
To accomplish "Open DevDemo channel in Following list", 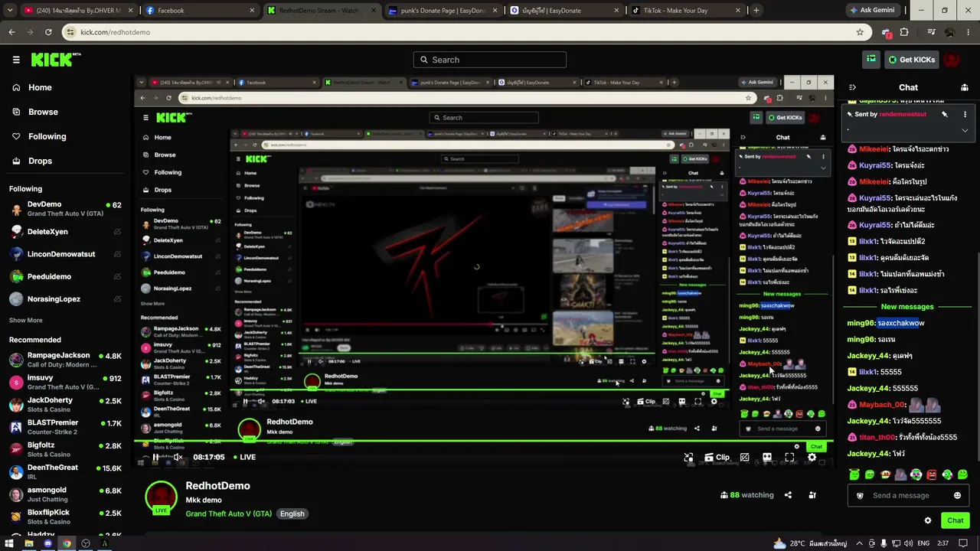I will (65, 209).
